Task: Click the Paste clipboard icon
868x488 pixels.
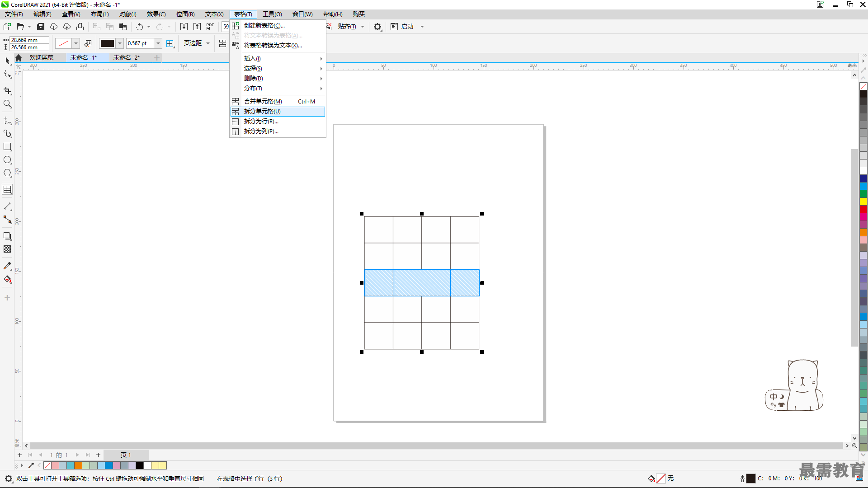Action: [123, 27]
